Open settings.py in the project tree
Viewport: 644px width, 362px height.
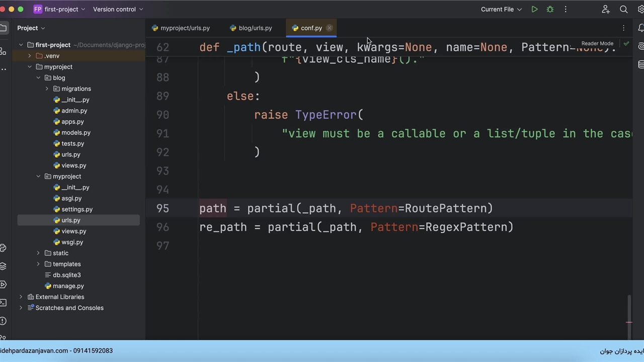[76, 209]
